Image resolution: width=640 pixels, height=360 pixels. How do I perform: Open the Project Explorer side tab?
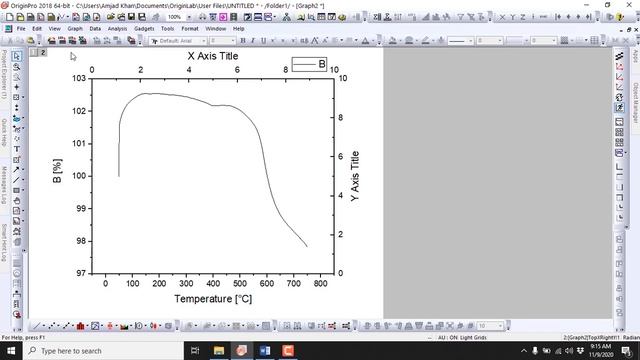click(4, 74)
